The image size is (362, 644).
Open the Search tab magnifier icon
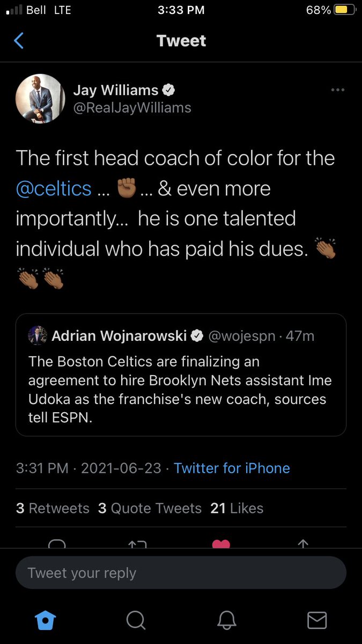136,620
